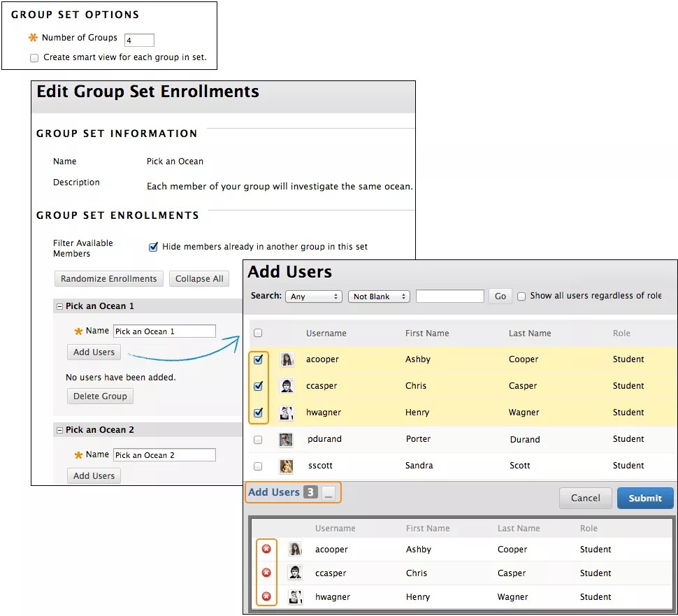Viewport: 678px width, 616px height.
Task: Click acooper's avatar thumbnail
Action: 288,359
